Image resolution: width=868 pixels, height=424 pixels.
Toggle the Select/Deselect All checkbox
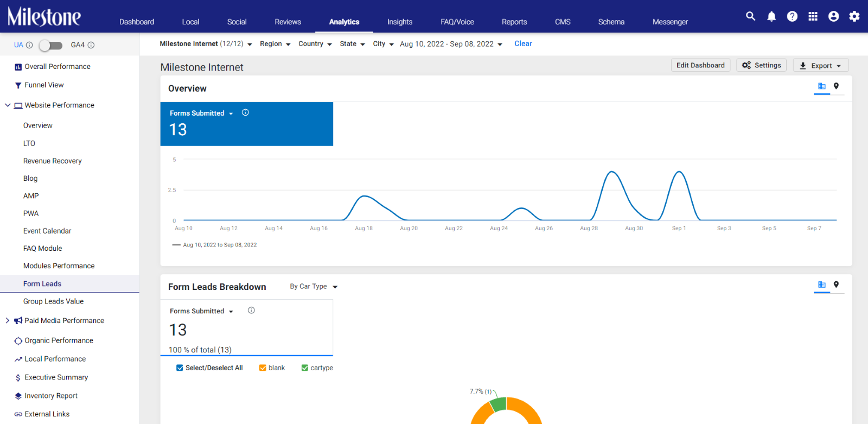click(x=180, y=368)
